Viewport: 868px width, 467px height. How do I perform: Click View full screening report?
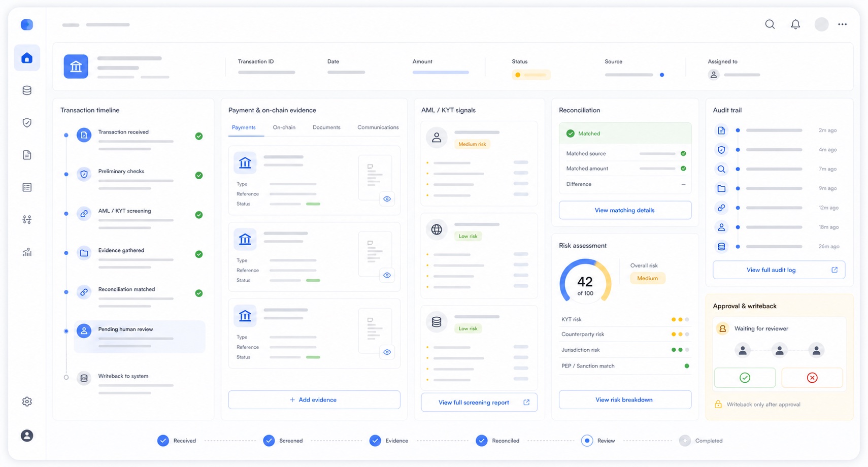click(479, 403)
